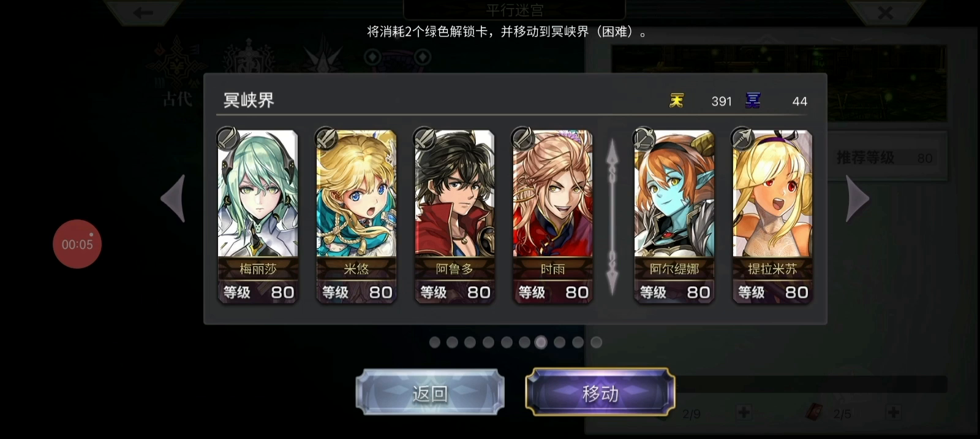This screenshot has height=439, width=980.
Task: Click the 移动 (Move) button
Action: (600, 392)
